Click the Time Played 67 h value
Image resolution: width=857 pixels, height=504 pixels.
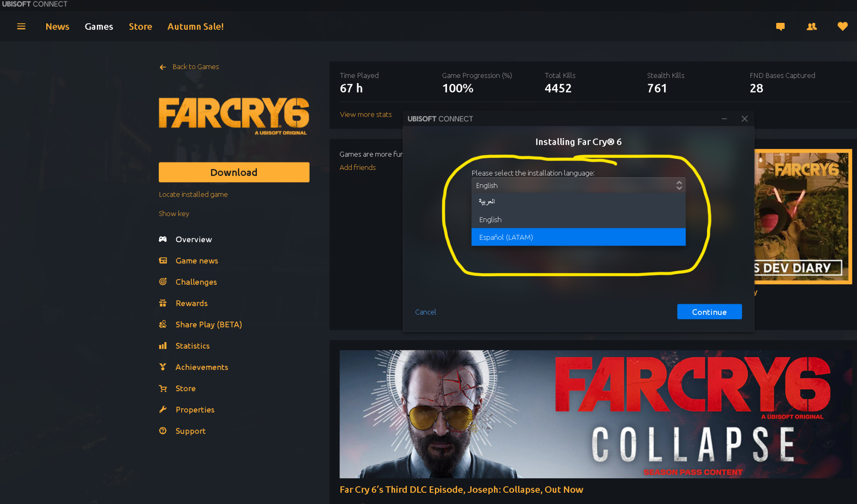[351, 88]
